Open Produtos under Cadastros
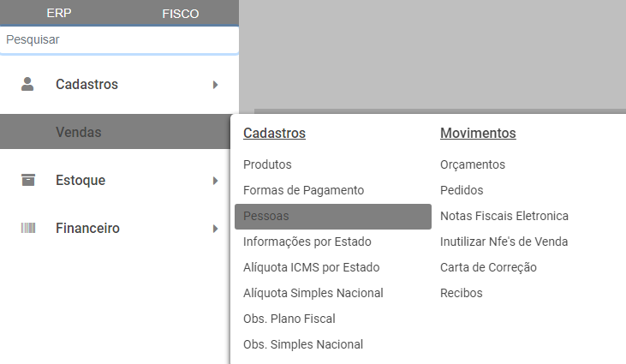The width and height of the screenshot is (626, 364). click(267, 164)
